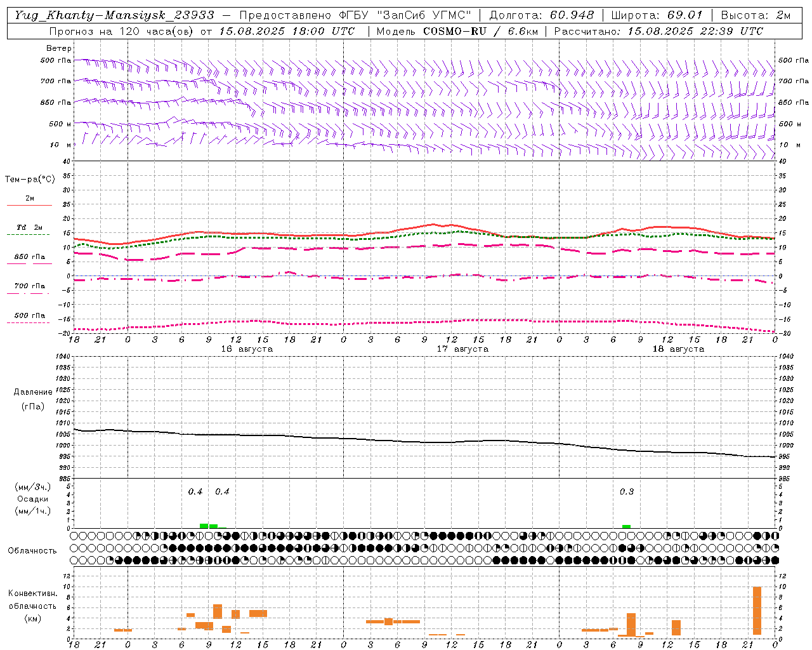Click the 'Долгота: 60.948' longitude field
This screenshot has width=812, height=650.
coord(542,15)
